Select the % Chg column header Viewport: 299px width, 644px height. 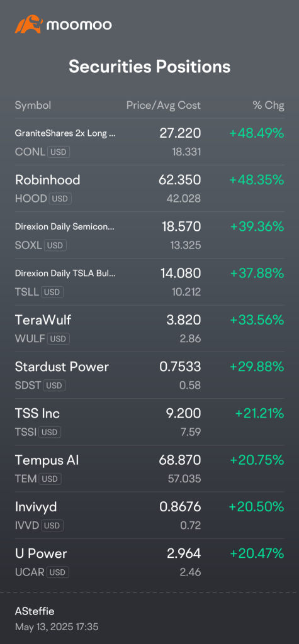pos(268,105)
